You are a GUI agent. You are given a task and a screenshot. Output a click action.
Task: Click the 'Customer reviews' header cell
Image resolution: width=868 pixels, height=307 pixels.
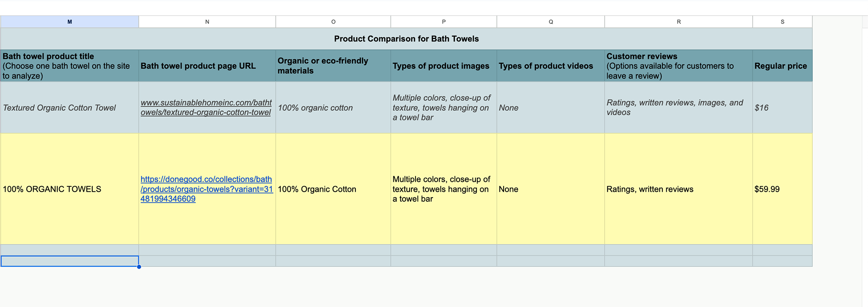tap(679, 66)
